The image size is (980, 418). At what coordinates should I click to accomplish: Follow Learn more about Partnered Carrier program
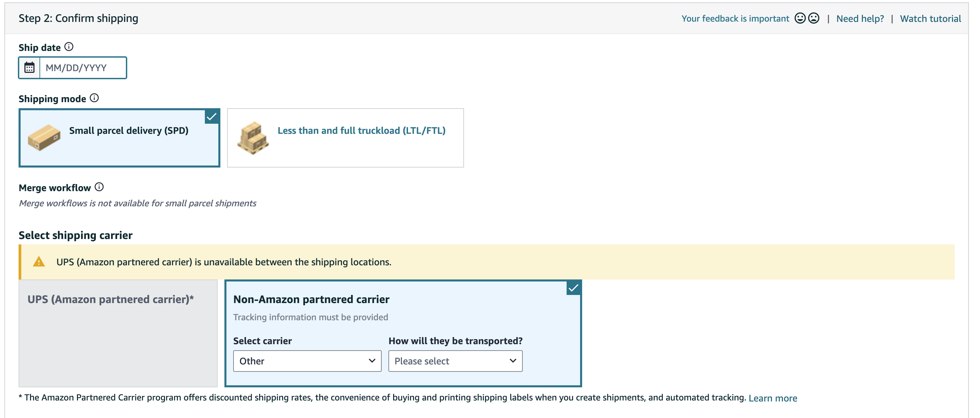(x=773, y=398)
